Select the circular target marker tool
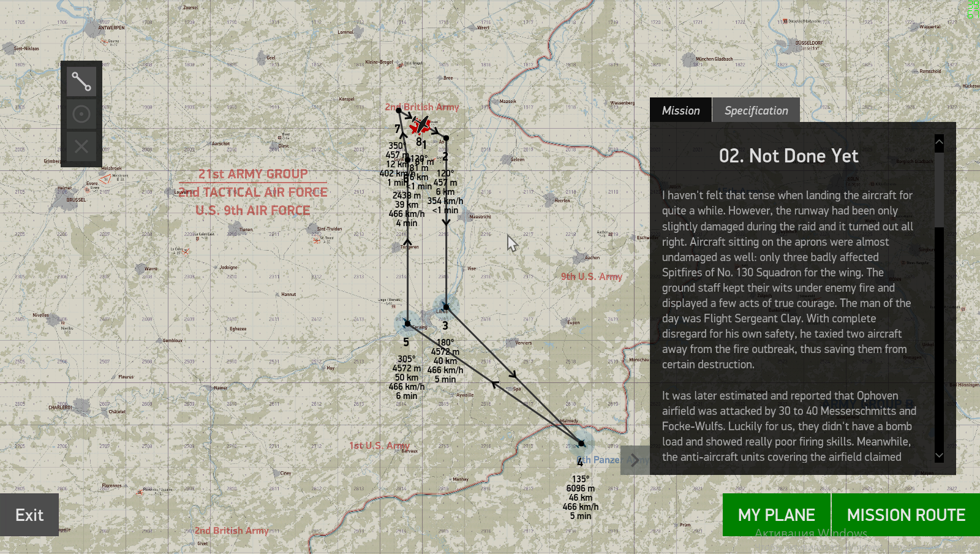The image size is (980, 554). 81,114
